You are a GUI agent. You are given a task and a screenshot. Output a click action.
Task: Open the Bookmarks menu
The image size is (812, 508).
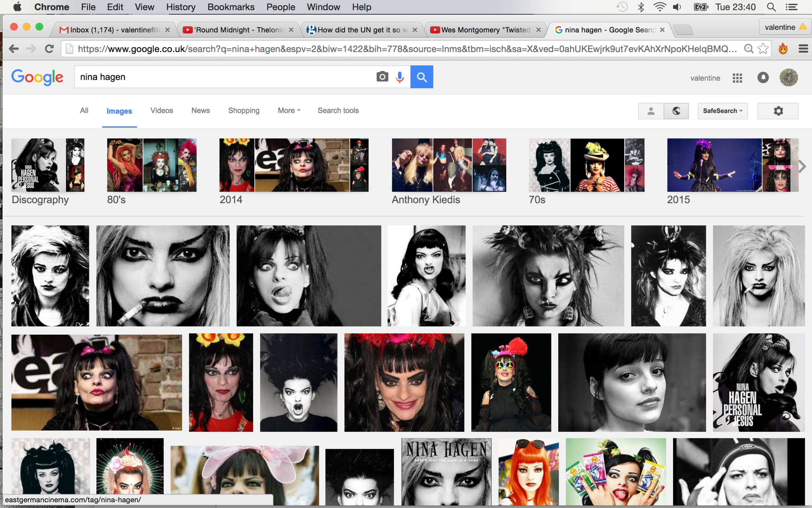pos(231,7)
